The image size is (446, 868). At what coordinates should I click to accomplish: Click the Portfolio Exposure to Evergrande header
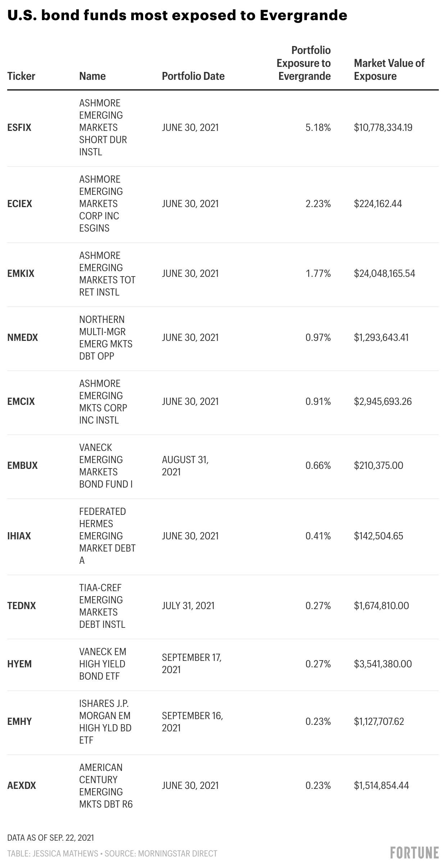point(304,63)
